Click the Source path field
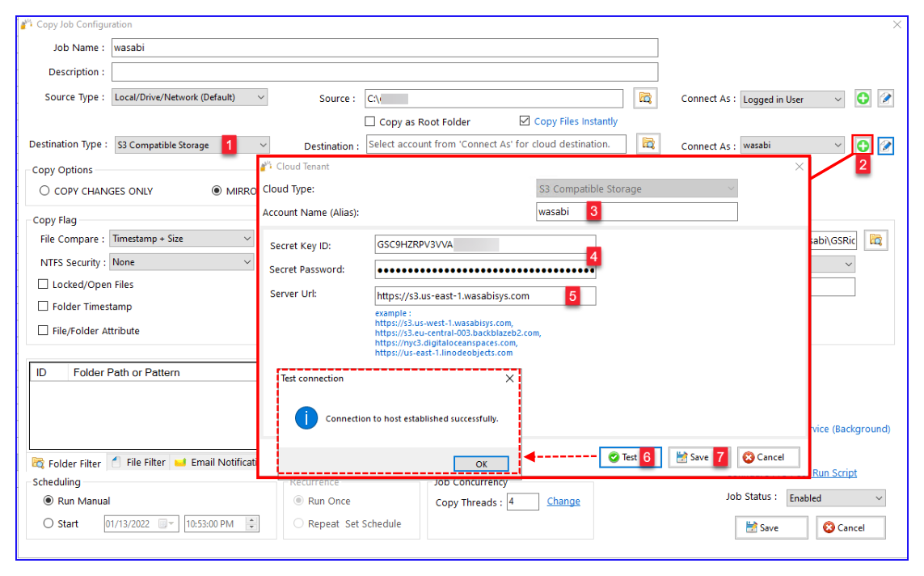 tap(494, 99)
